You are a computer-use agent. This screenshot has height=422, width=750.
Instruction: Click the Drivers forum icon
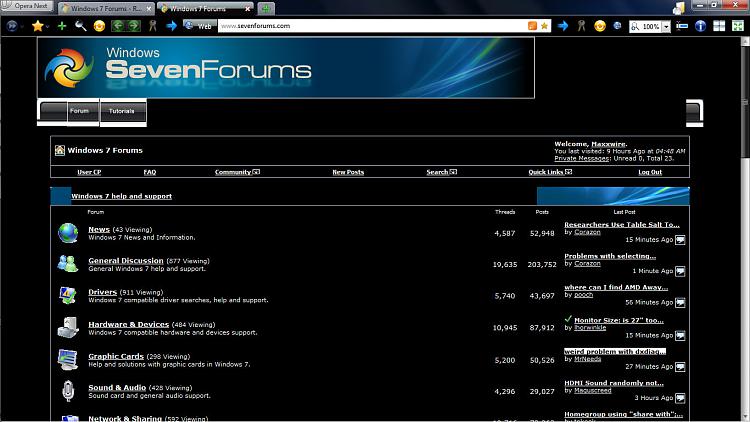68,295
